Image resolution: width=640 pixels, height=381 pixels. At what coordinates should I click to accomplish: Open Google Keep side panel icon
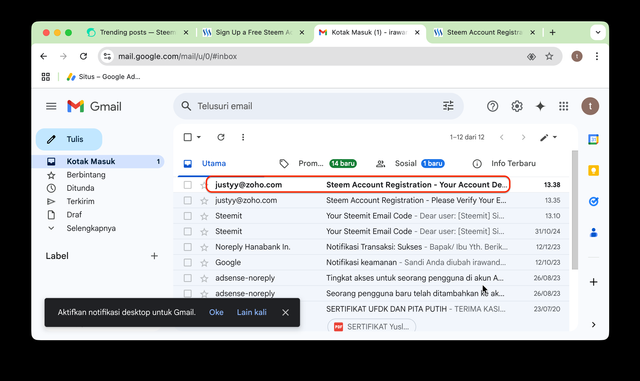(593, 171)
